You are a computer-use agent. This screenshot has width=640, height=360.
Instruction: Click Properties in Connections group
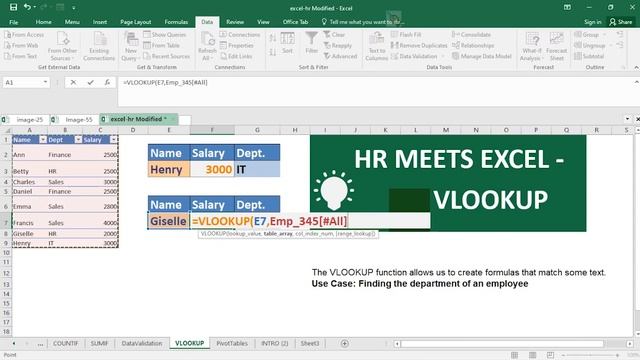(x=237, y=45)
